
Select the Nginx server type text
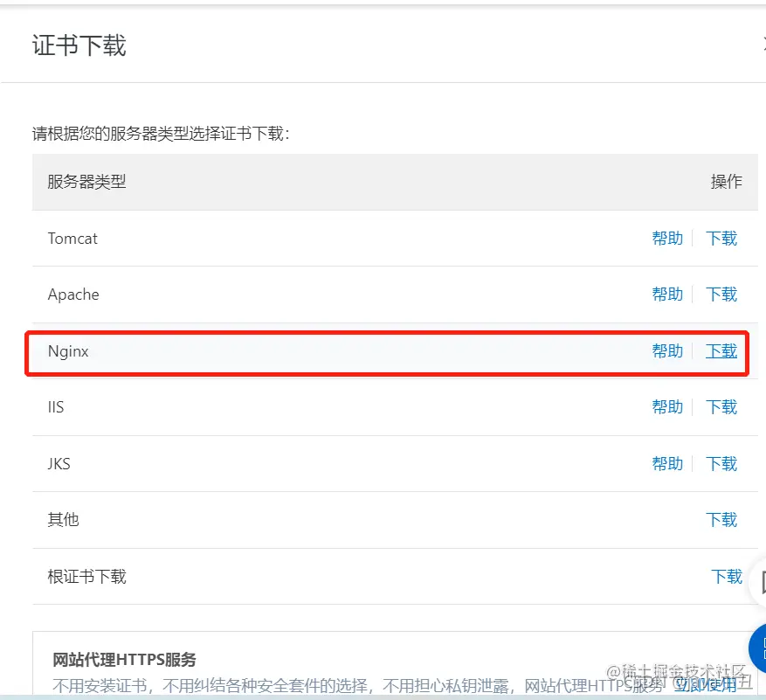[x=68, y=351]
